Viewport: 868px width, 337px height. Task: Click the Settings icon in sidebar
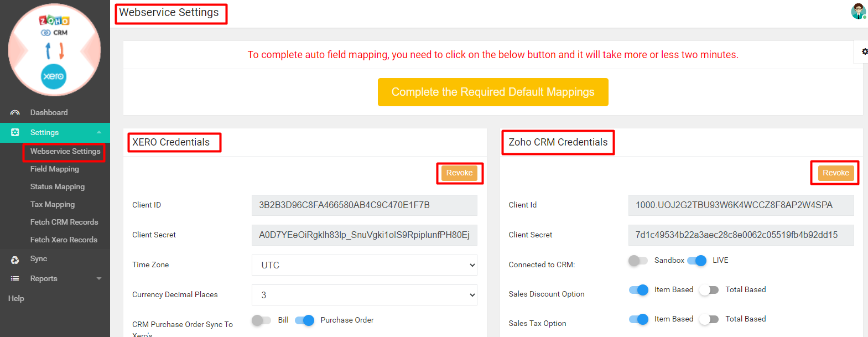tap(15, 132)
